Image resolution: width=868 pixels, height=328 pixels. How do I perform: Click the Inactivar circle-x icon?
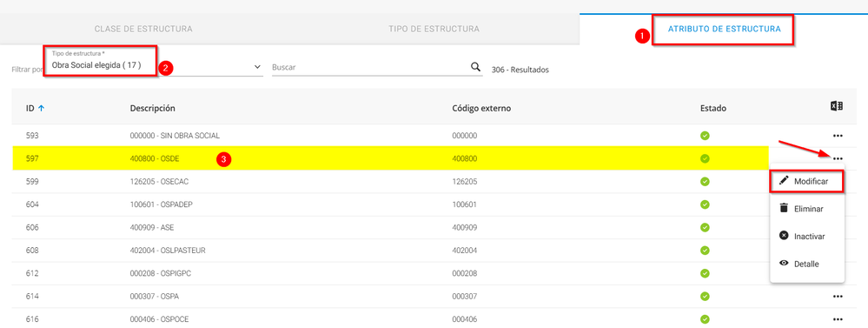[x=784, y=236]
